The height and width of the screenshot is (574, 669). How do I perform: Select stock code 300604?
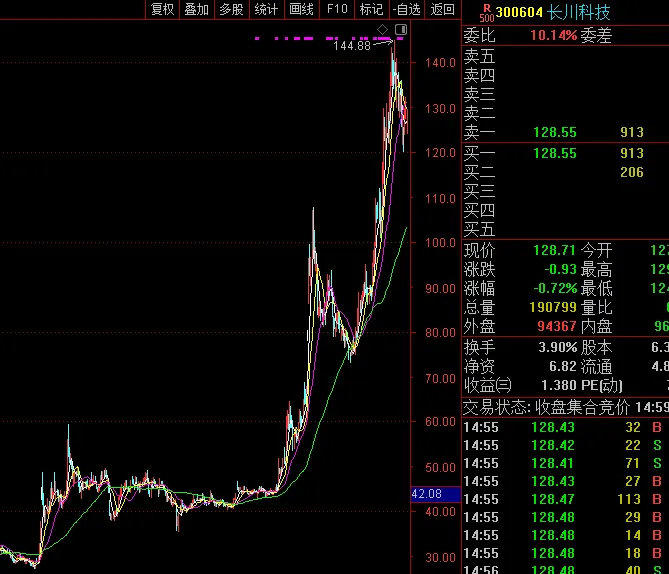click(x=519, y=12)
